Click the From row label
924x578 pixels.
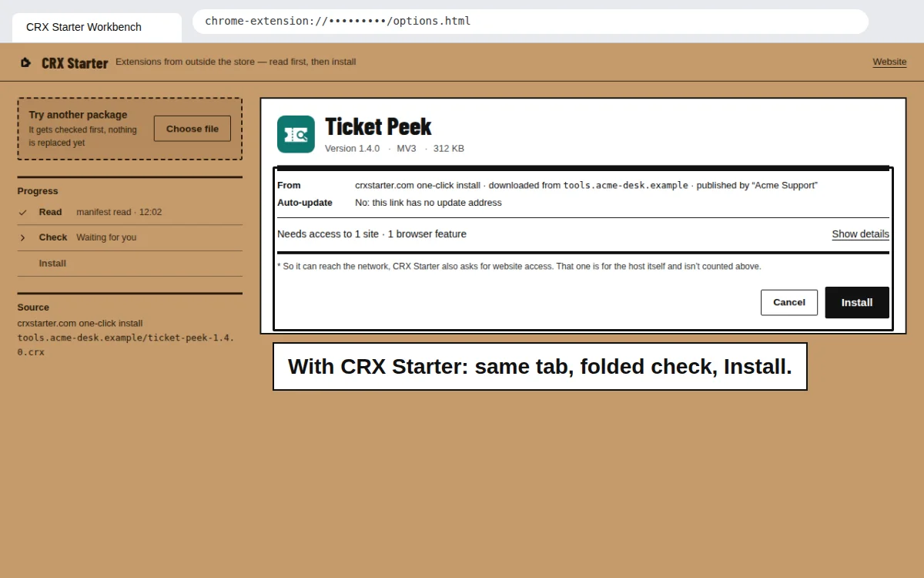[x=289, y=185]
